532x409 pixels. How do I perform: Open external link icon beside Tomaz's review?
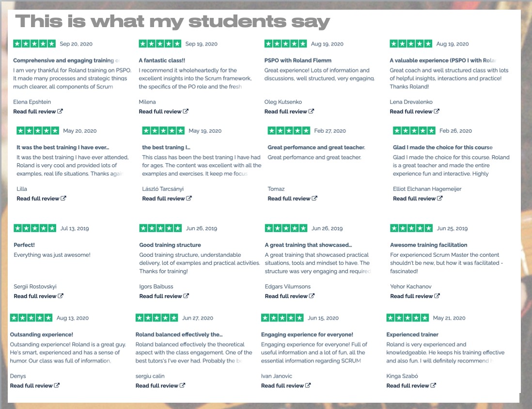click(x=314, y=198)
